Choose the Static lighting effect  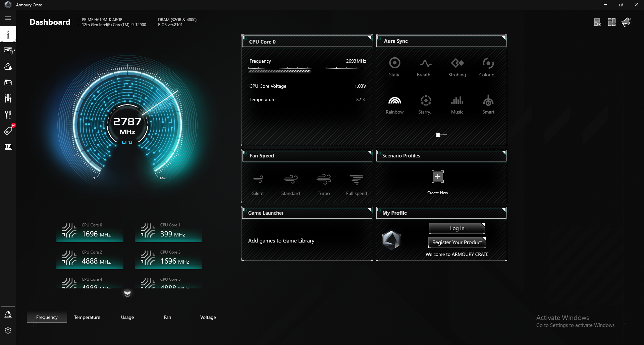(394, 67)
